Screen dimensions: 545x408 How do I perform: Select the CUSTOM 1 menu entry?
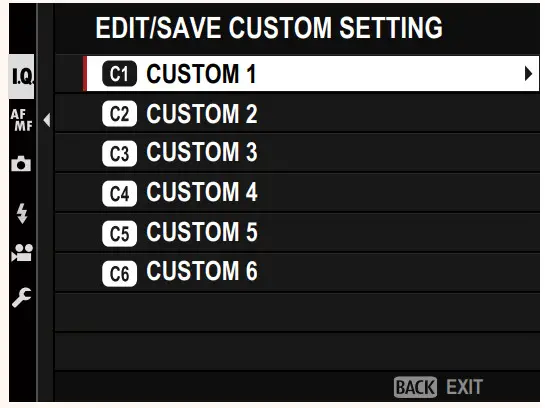pos(311,74)
